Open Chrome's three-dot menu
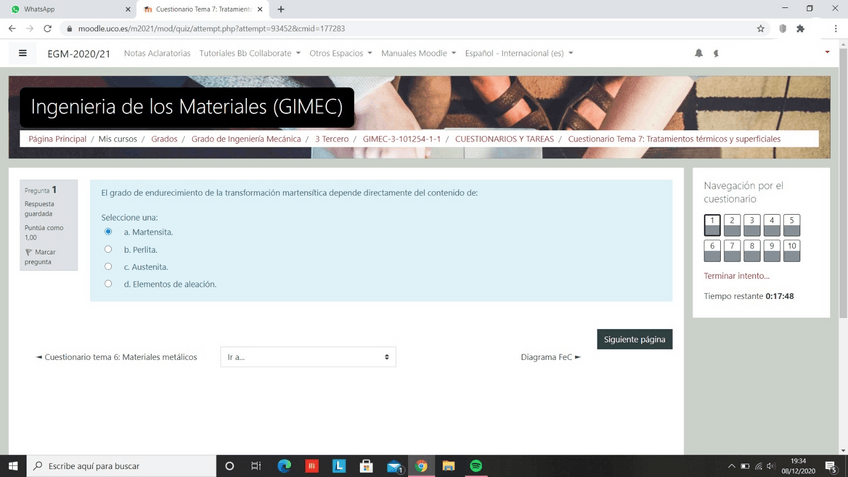Image resolution: width=848 pixels, height=477 pixels. [x=836, y=29]
